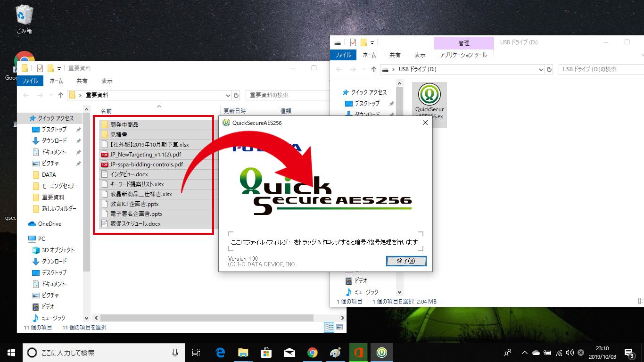Open the ごみ箱 desktop icon
Viewport: 644px width, 362px height.
pos(24,19)
